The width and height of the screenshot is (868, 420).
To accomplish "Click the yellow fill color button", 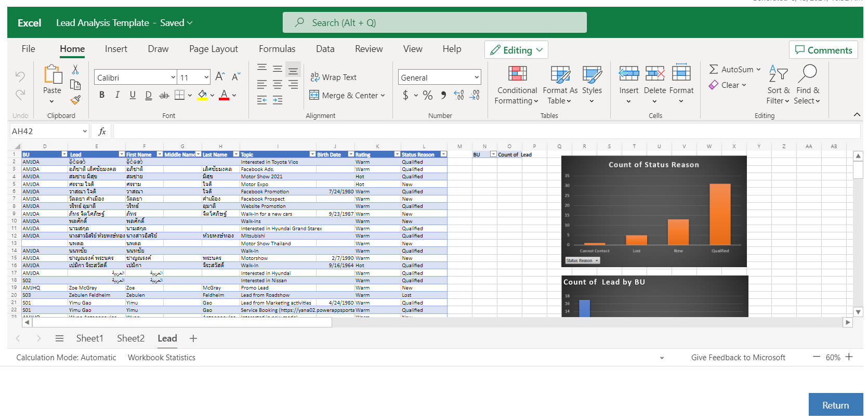I will 203,95.
